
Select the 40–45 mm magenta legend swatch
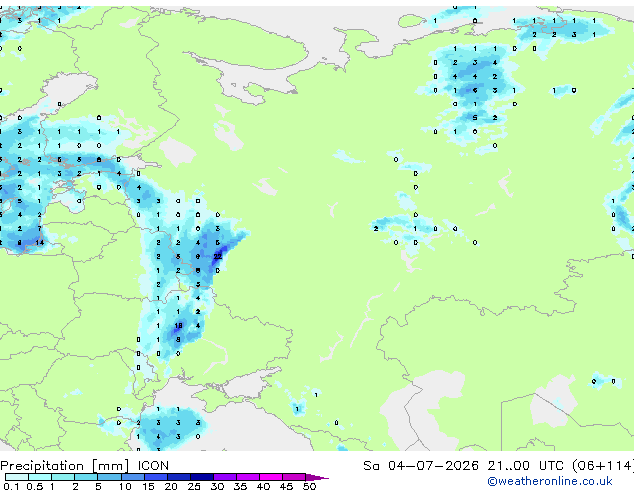point(271,477)
